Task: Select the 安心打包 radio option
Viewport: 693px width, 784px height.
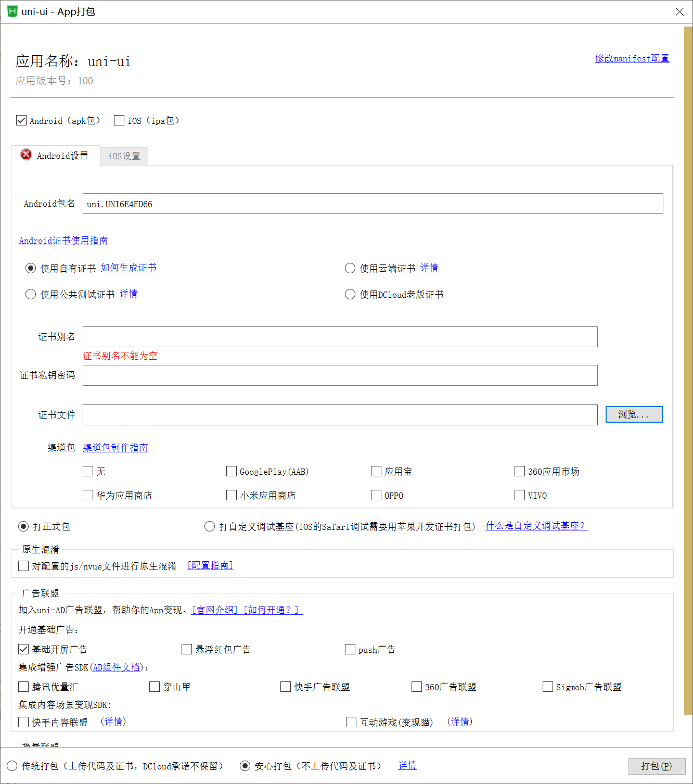Action: (x=245, y=766)
